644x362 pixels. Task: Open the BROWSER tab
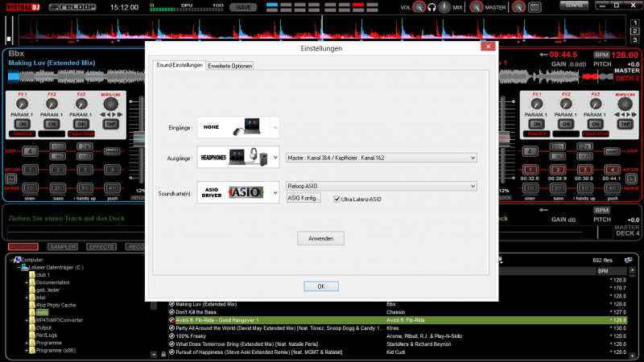click(x=23, y=247)
